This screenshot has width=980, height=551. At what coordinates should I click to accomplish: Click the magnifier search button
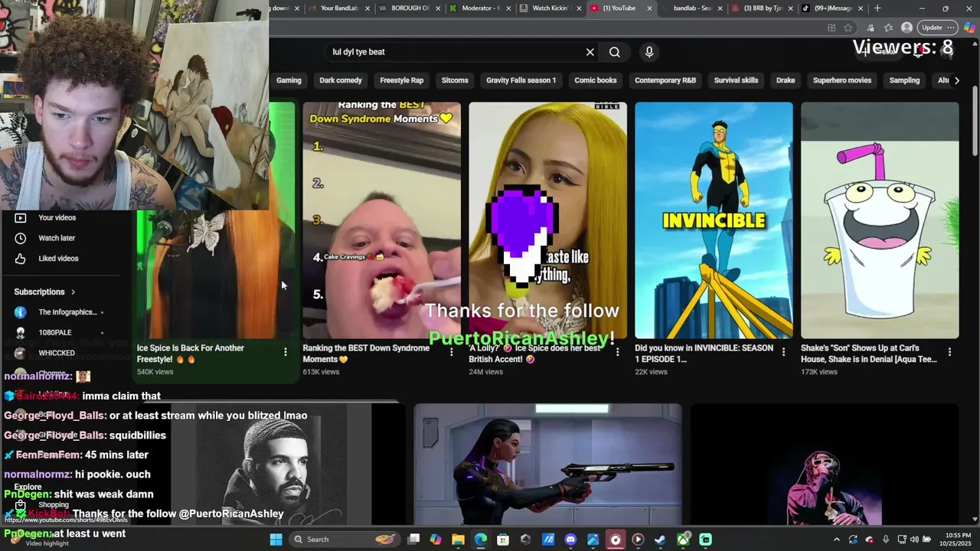pyautogui.click(x=614, y=52)
